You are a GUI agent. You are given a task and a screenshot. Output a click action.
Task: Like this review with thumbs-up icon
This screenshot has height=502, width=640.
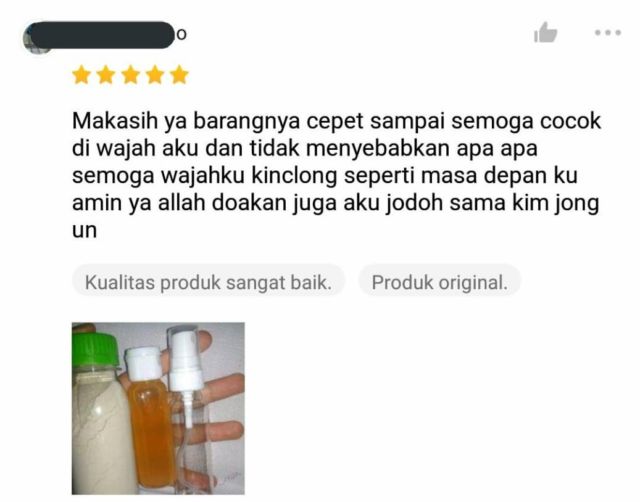(546, 33)
